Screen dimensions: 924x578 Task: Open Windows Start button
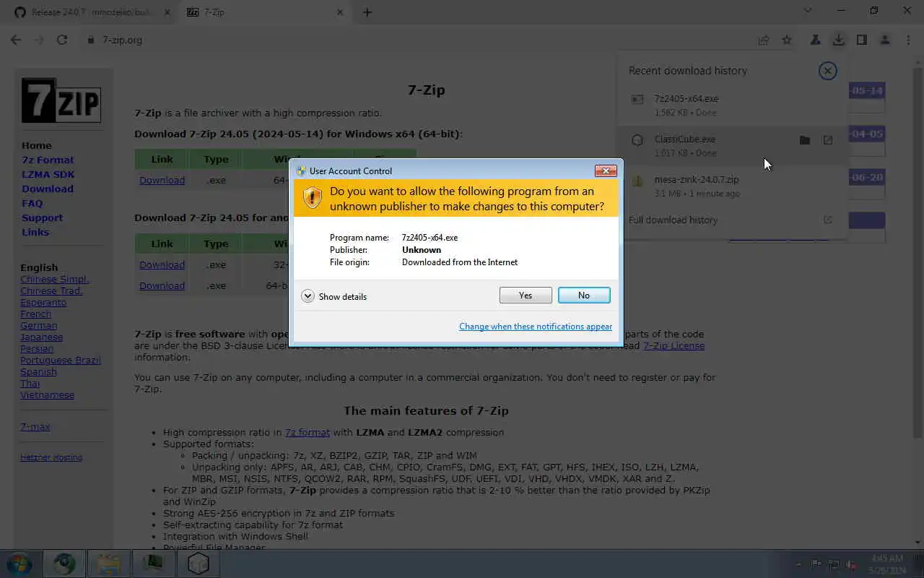(19, 564)
